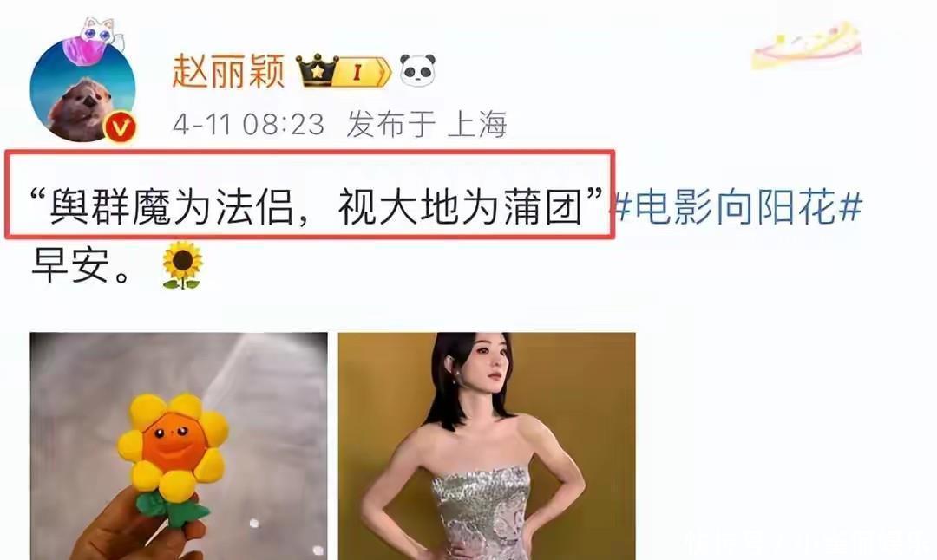Click the 4-11 08:23 post timestamp
The image size is (937, 560).
pyautogui.click(x=249, y=125)
